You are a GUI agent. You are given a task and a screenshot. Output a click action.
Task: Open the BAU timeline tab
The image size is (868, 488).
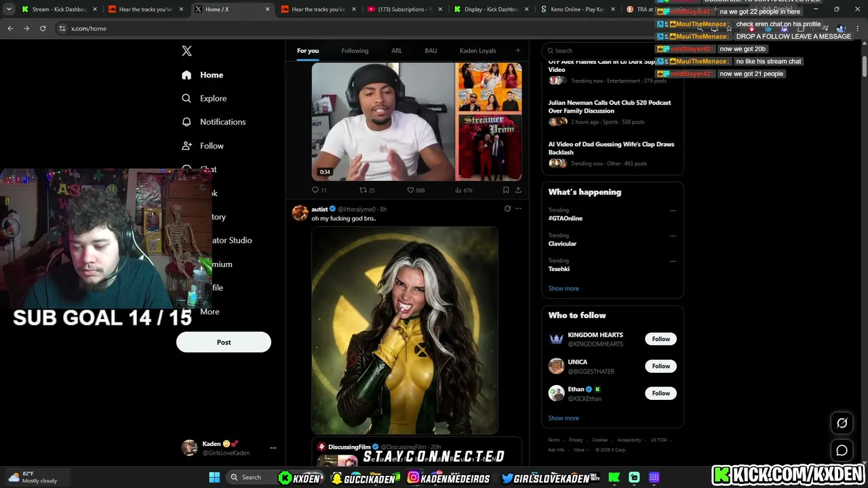coord(431,51)
